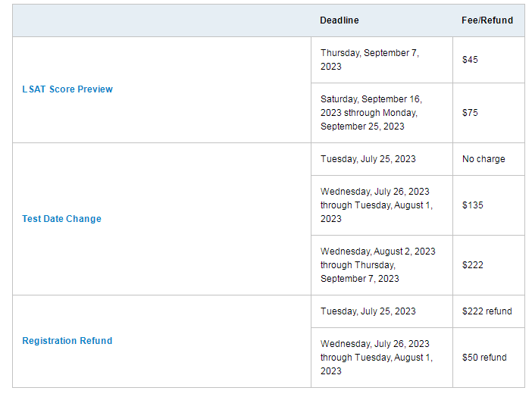The image size is (532, 397).
Task: Select the Thursday, September 7, 2023 deadline cell
Action: click(x=382, y=60)
